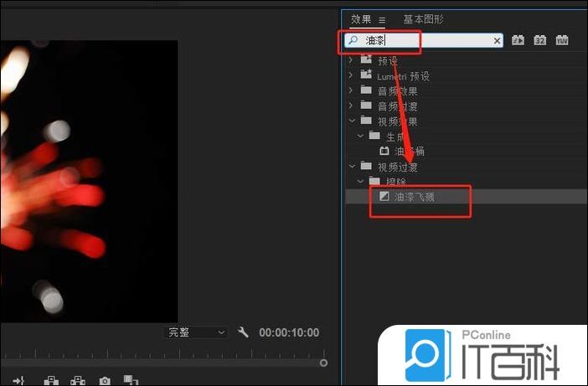Switch to the 效果 tab

pyautogui.click(x=361, y=19)
